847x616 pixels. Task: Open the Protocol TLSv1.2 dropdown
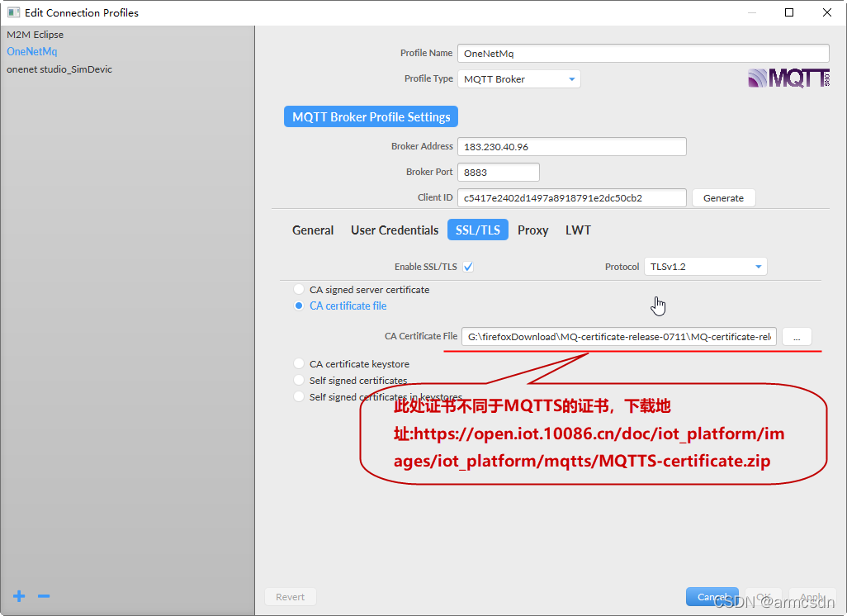[706, 267]
